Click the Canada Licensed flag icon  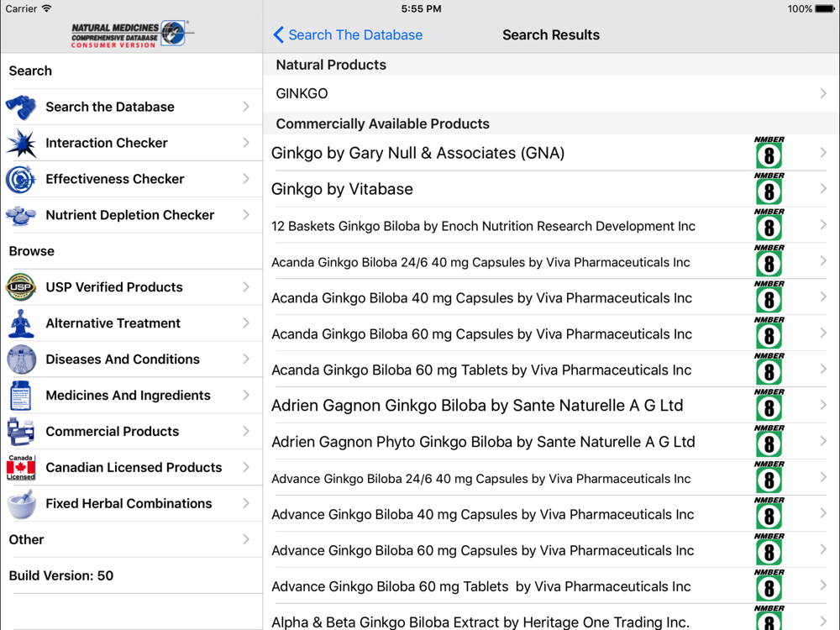pos(21,468)
